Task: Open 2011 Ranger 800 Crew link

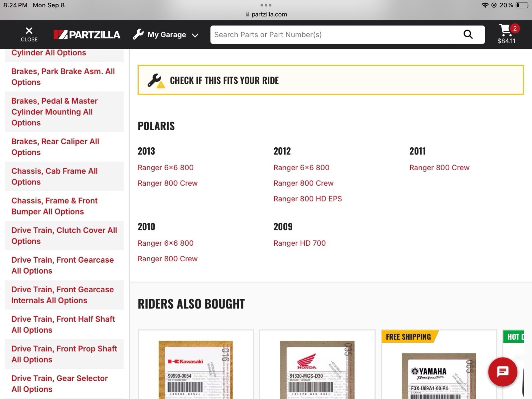Action: point(440,168)
